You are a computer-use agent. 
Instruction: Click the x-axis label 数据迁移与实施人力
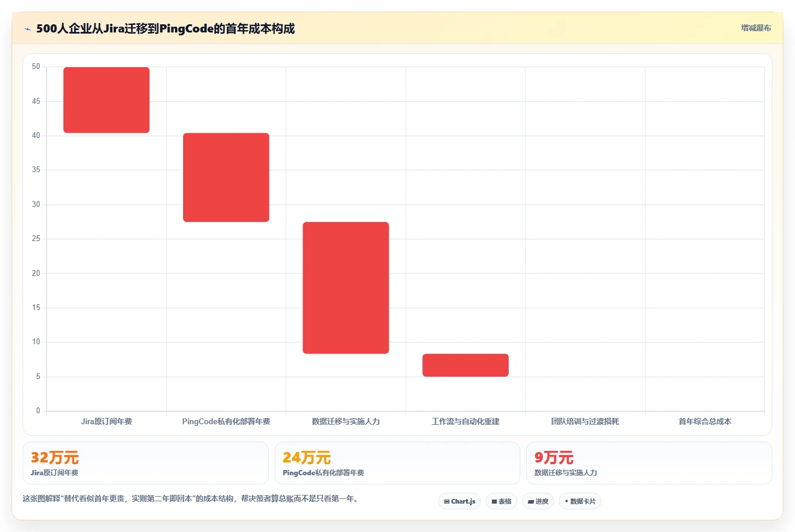click(x=346, y=421)
